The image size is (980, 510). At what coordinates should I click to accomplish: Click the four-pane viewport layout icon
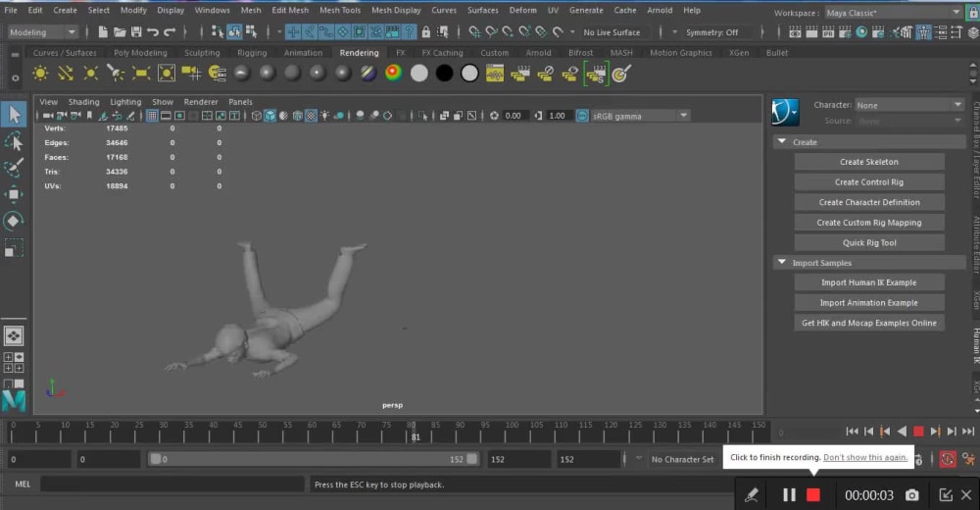click(13, 362)
